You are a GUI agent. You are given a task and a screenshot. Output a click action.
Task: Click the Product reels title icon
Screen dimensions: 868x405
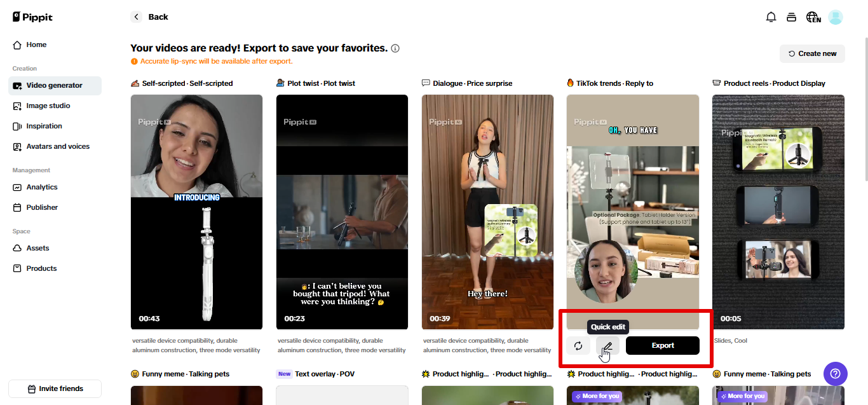pyautogui.click(x=717, y=83)
